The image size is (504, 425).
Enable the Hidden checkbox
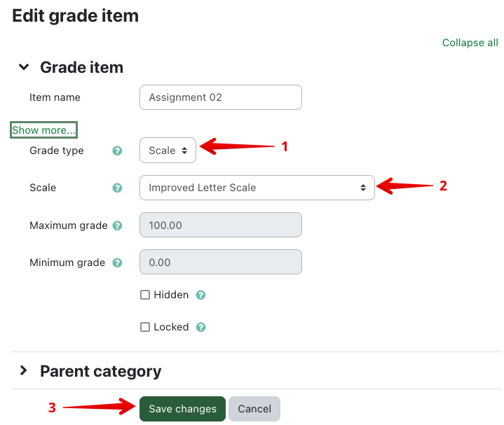pos(146,295)
